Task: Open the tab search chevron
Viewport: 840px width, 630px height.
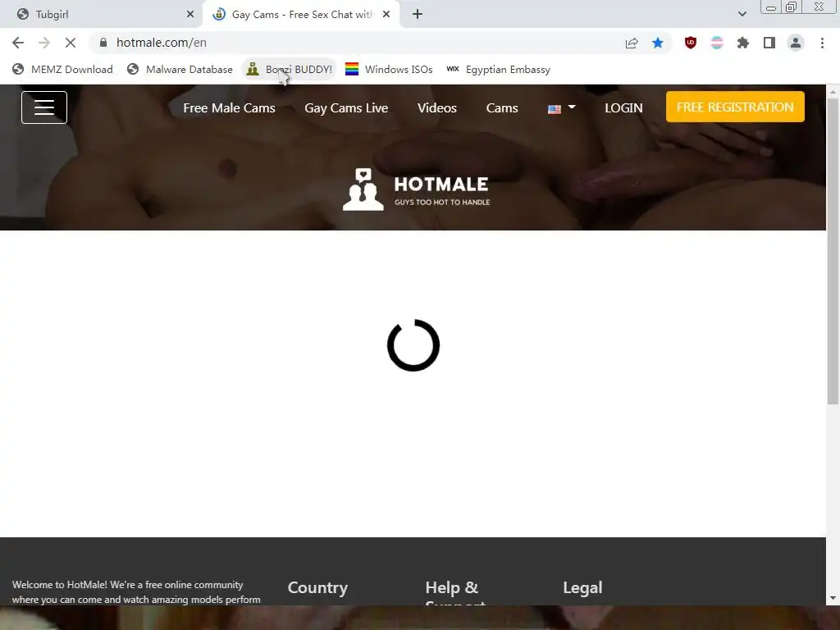Action: (742, 15)
